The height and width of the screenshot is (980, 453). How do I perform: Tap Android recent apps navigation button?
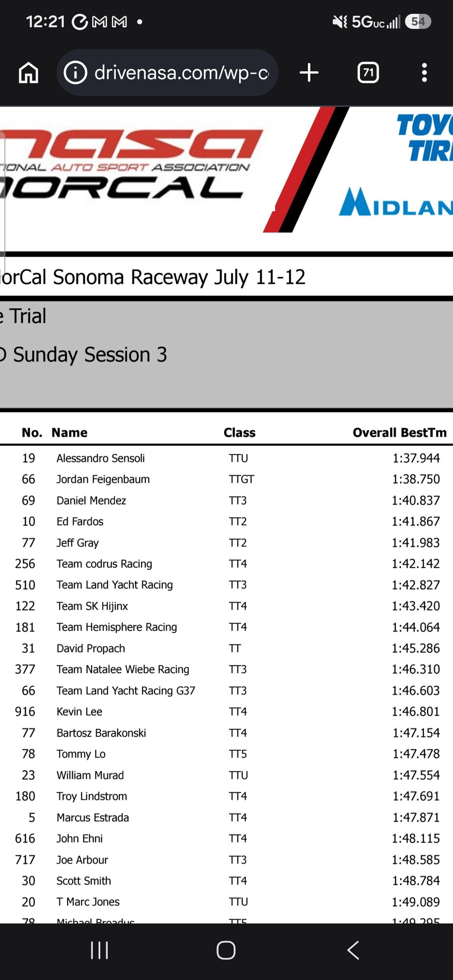coord(100,950)
